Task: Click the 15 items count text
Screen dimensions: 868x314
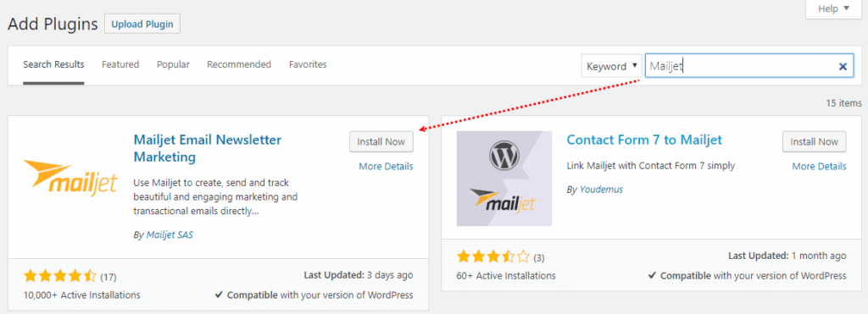Action: pyautogui.click(x=843, y=102)
